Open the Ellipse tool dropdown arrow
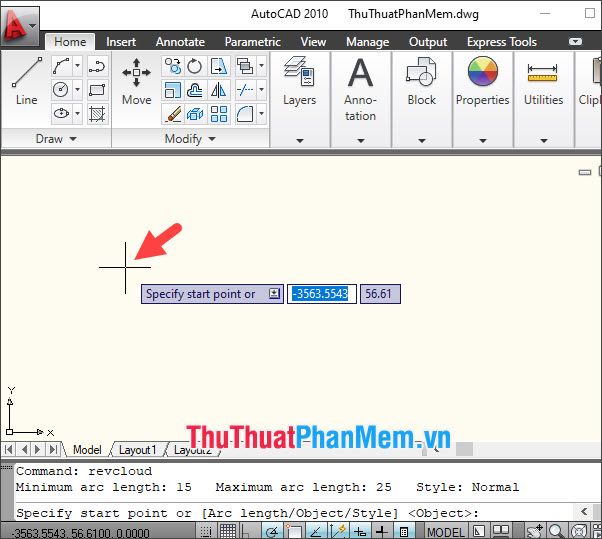Image resolution: width=602 pixels, height=539 pixels. pyautogui.click(x=77, y=114)
